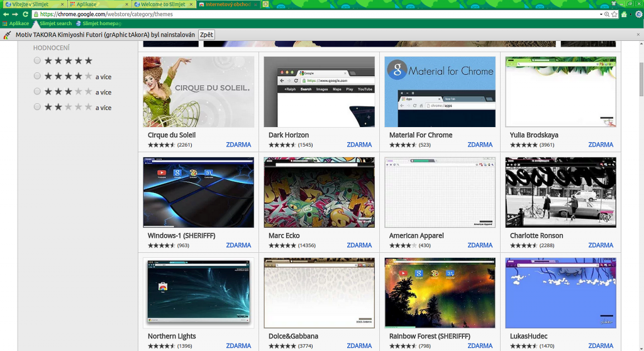Open the Dark Horizon theme thumbnail
Viewport: 644px width, 351px height.
click(319, 92)
